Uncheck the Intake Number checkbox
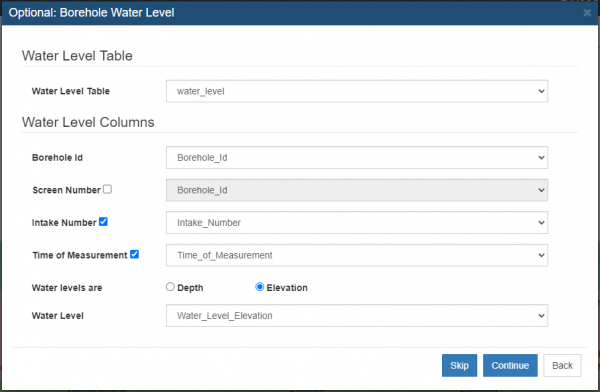Image resolution: width=600 pixels, height=392 pixels. (x=103, y=222)
